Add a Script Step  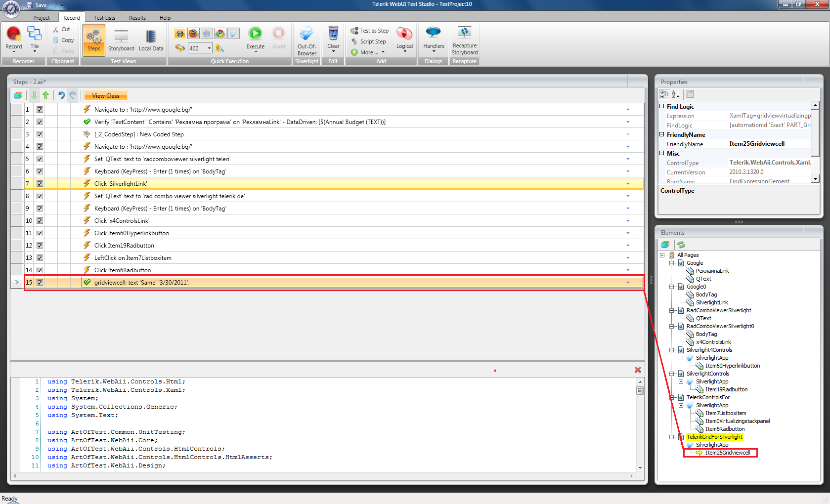368,42
